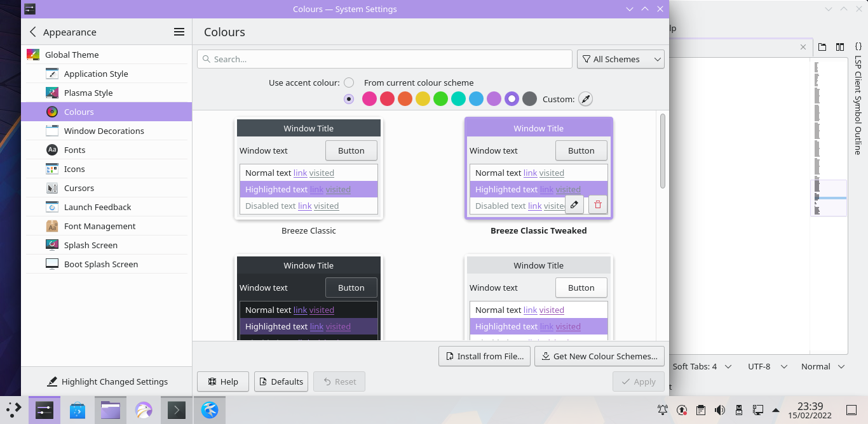
Task: Open the hamburger menu beside Appearance
Action: (x=179, y=32)
